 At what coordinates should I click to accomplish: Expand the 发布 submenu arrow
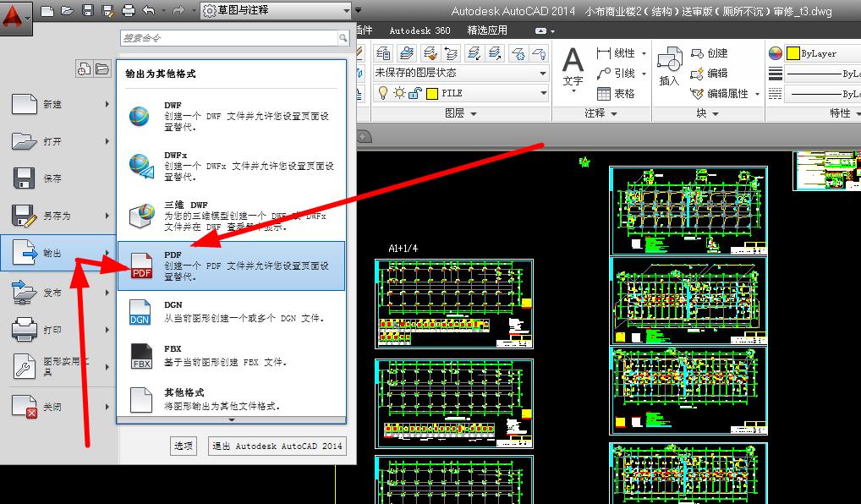point(107,293)
